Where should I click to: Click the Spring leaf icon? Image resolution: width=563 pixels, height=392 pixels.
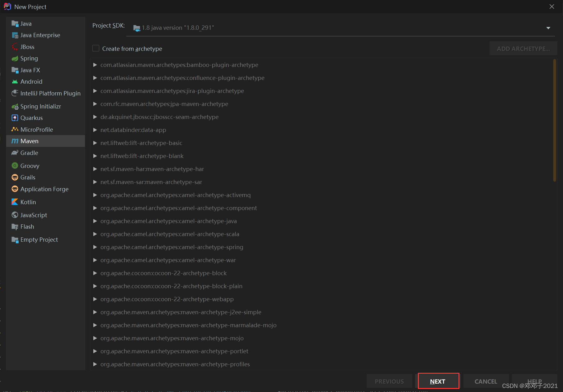[15, 59]
